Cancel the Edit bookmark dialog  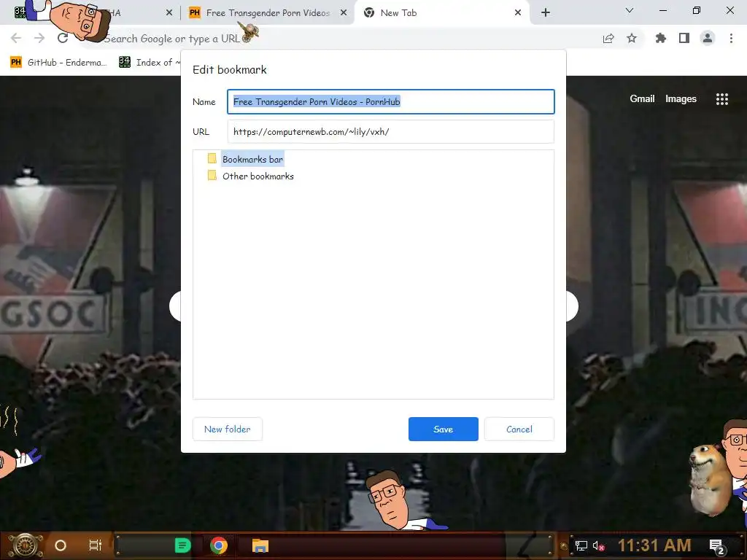519,429
